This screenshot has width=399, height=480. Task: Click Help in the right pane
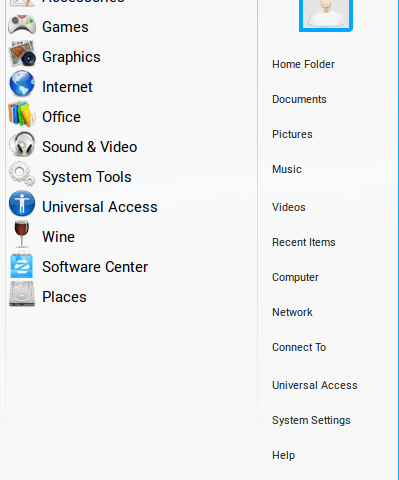click(x=284, y=455)
